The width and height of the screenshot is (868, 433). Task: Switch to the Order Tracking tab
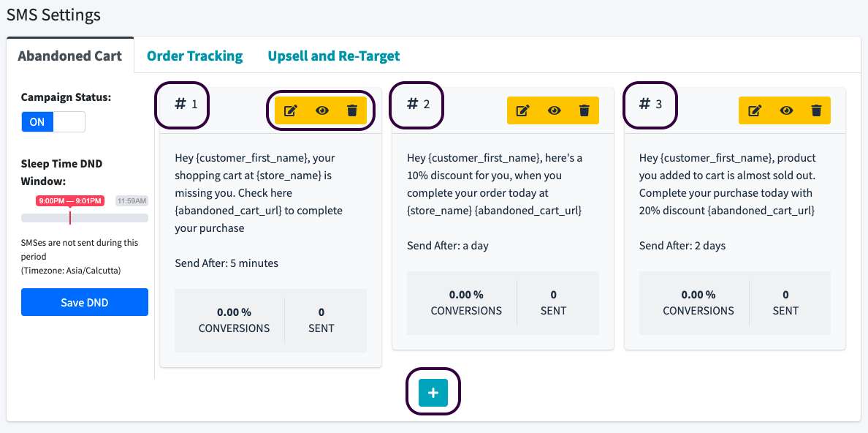(194, 56)
